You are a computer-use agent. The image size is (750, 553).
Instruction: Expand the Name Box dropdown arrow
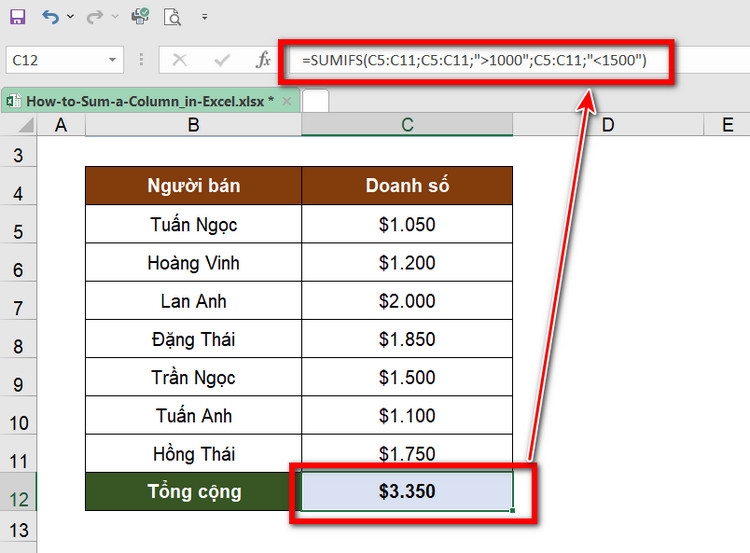point(112,60)
